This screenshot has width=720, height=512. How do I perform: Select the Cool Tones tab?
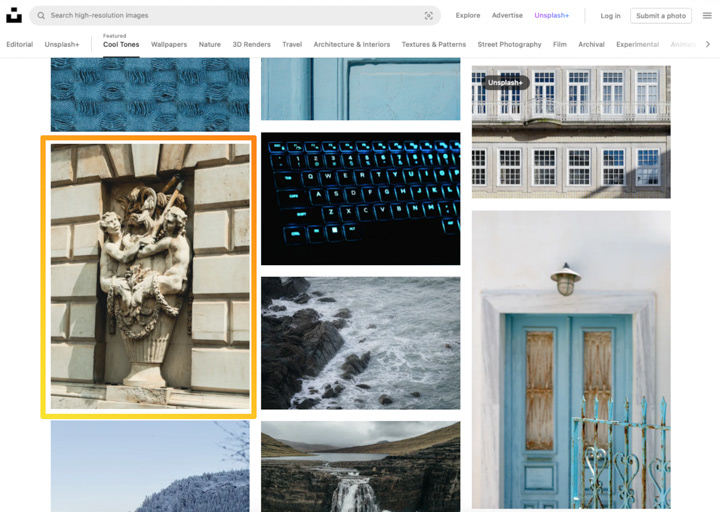(x=121, y=45)
